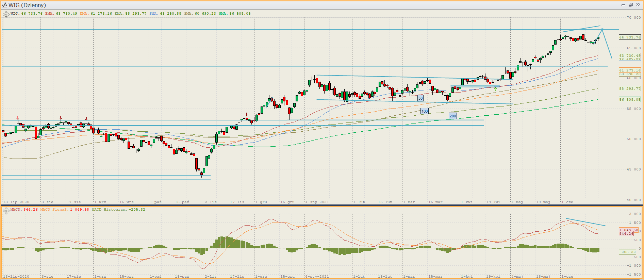
Task: Click the 66 733.76 price tag on the axis
Action: tap(630, 37)
